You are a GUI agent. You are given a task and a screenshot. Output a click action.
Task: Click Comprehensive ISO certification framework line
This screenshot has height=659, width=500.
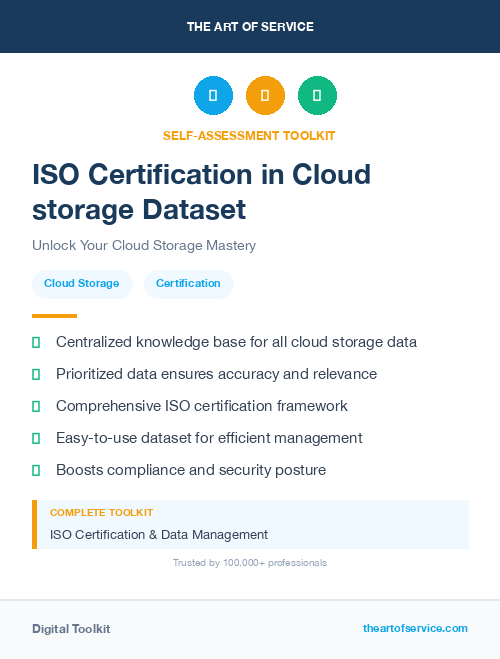pos(202,406)
